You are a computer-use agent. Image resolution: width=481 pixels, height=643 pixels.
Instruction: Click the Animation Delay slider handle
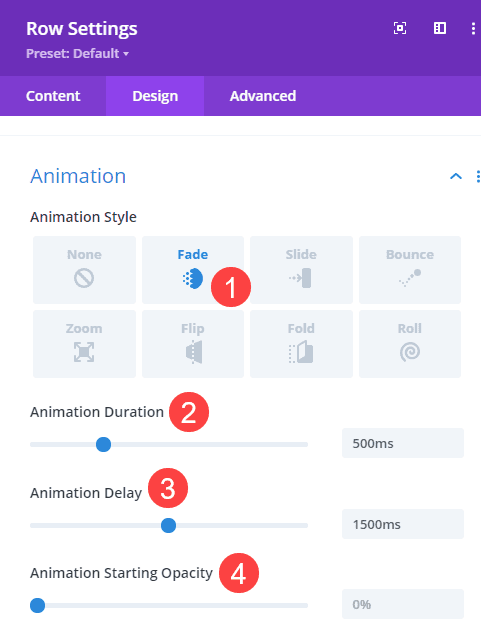168,525
